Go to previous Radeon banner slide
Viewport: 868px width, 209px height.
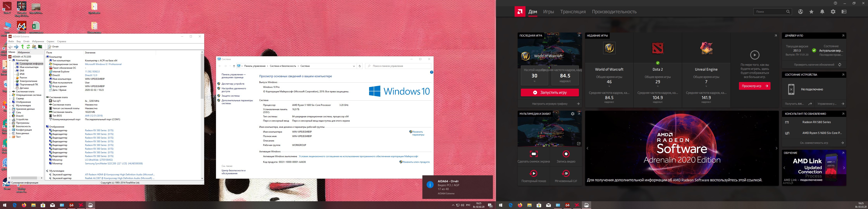(x=587, y=148)
